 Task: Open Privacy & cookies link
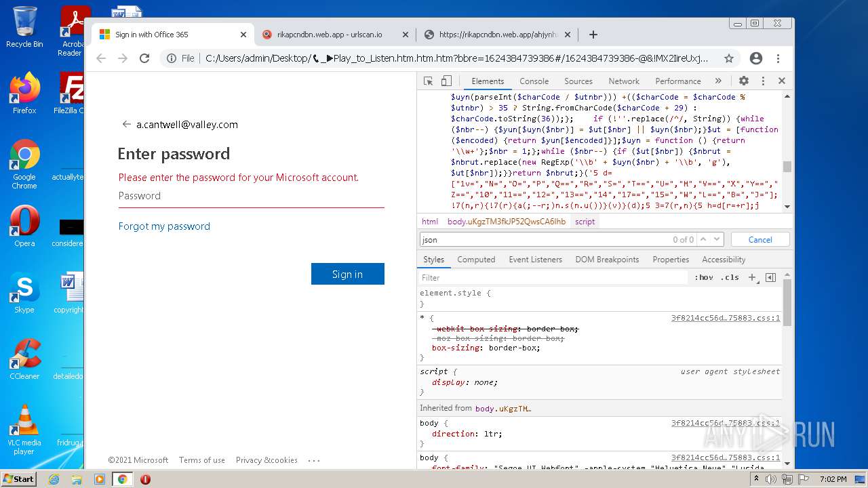coord(267,460)
